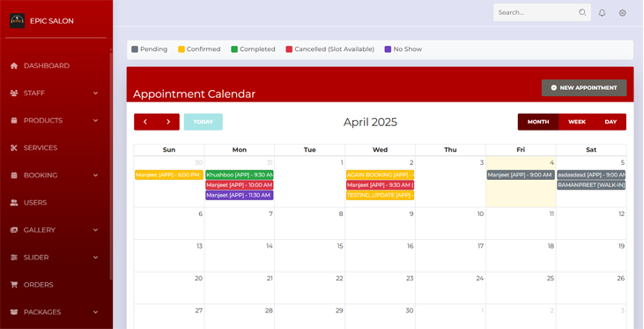The height and width of the screenshot is (329, 644).
Task: Click the Orders shopping cart icon
Action: click(14, 285)
